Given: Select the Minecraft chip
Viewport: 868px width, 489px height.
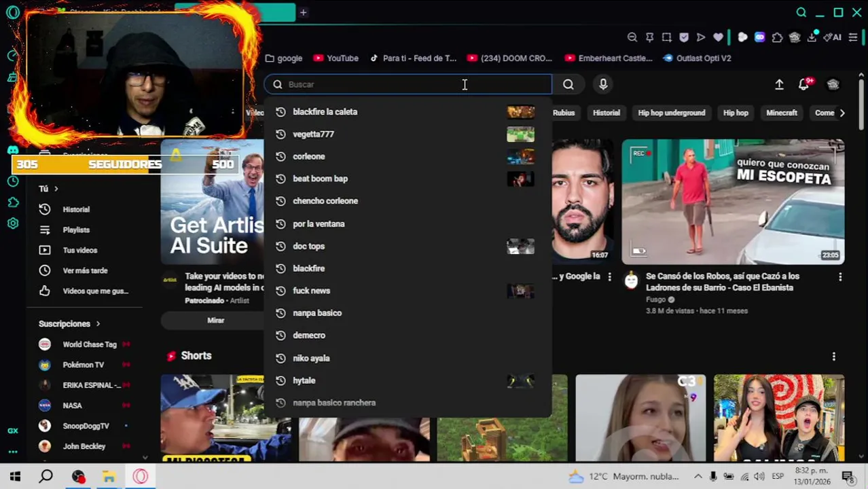Looking at the screenshot, I should click(782, 113).
